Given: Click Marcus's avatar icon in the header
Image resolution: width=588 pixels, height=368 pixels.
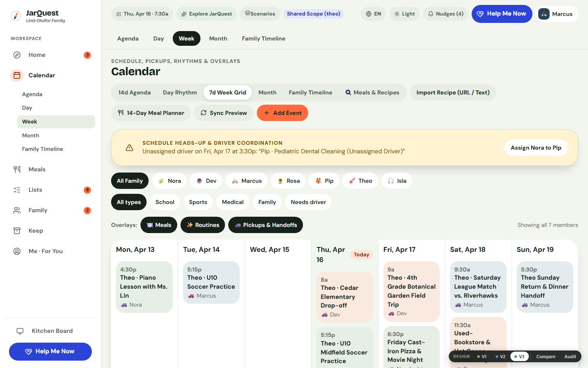Looking at the screenshot, I should coord(544,14).
